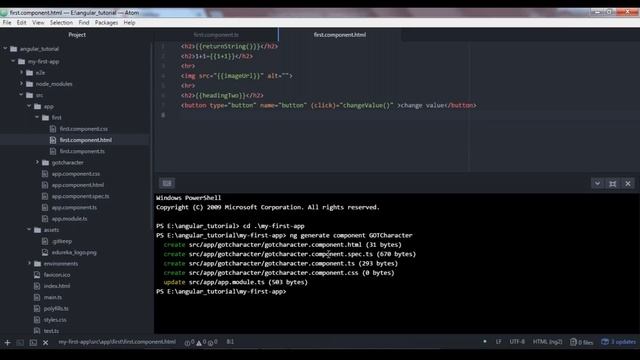The image size is (640, 360).
Task: Collapse the my-first-app folder
Action: click(x=13, y=61)
